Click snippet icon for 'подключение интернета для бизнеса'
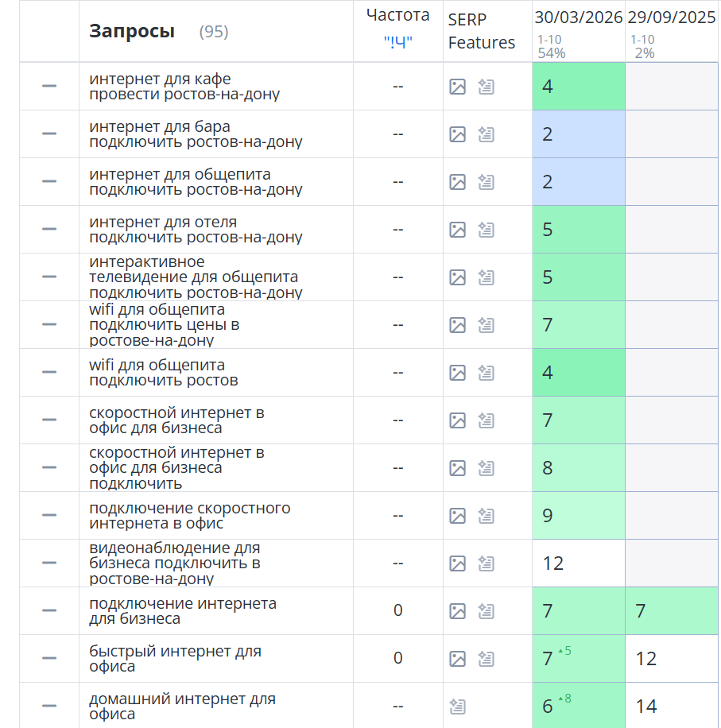This screenshot has width=721, height=728. (x=486, y=611)
